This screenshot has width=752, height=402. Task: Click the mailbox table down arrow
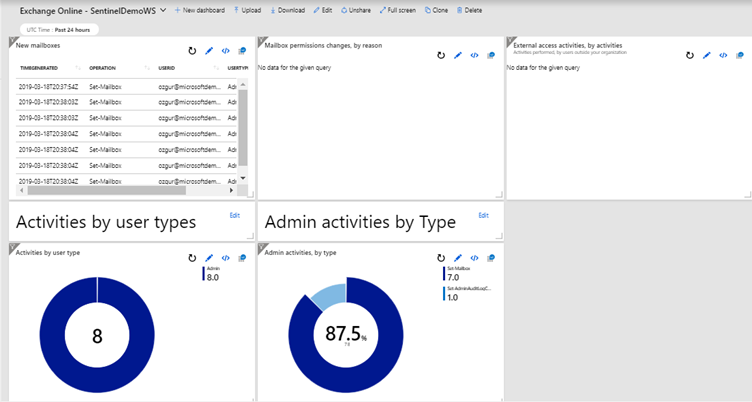pyautogui.click(x=243, y=177)
